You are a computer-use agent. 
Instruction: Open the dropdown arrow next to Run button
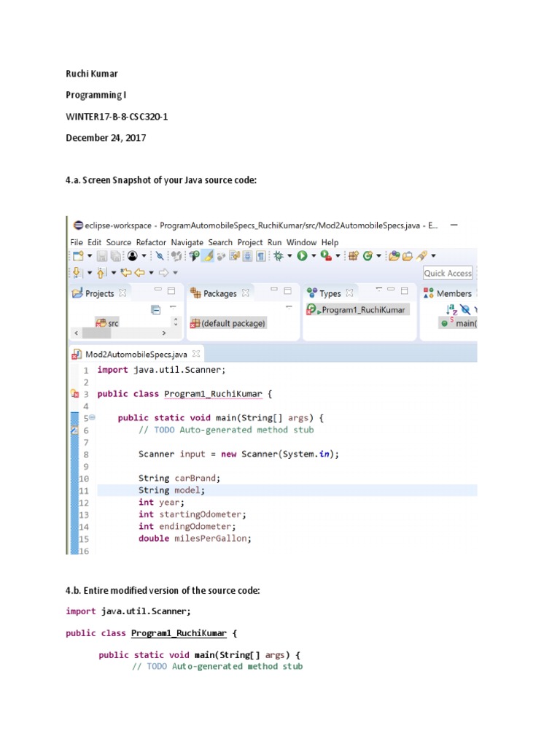point(314,256)
